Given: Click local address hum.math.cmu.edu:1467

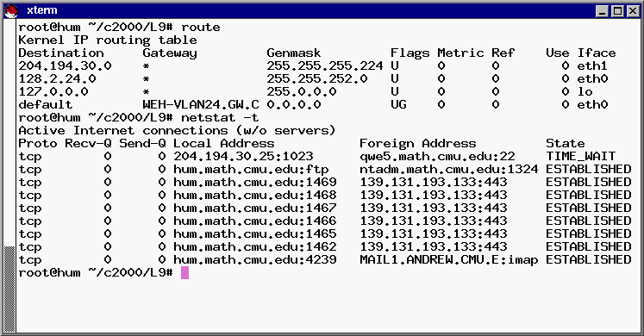Looking at the screenshot, I should click(x=254, y=208).
